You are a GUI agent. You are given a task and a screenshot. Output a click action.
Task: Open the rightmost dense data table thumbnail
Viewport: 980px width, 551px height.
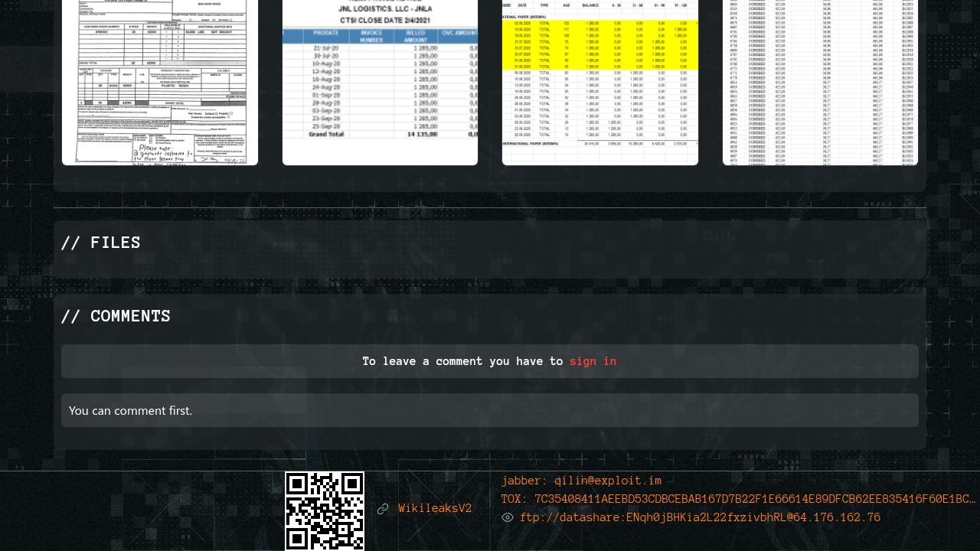point(820,82)
